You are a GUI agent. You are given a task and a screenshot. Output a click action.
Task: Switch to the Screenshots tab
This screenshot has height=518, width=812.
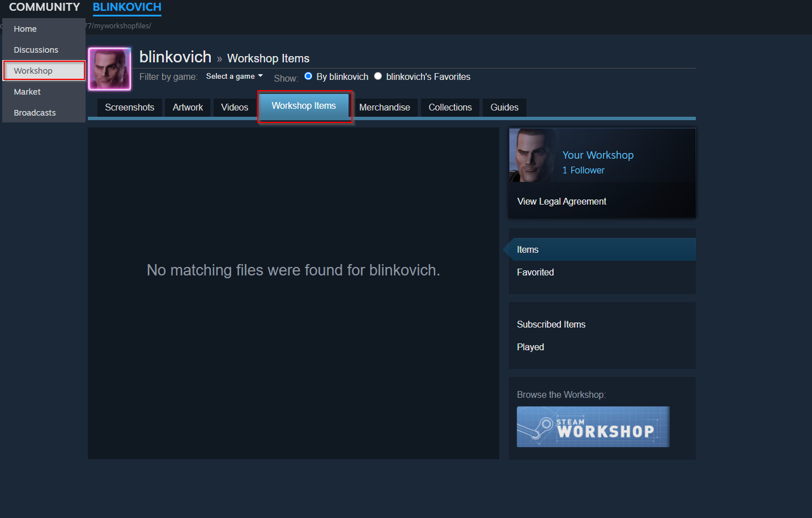click(x=130, y=107)
